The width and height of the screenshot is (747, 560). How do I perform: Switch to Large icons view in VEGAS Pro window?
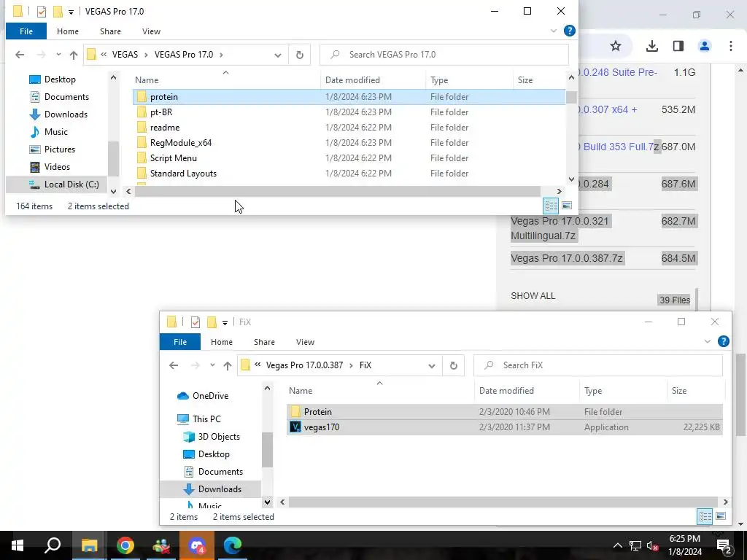pyautogui.click(x=567, y=206)
